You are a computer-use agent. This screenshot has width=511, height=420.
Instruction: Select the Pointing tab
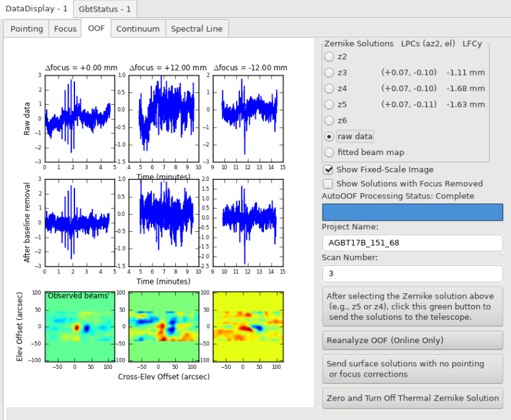coord(27,29)
